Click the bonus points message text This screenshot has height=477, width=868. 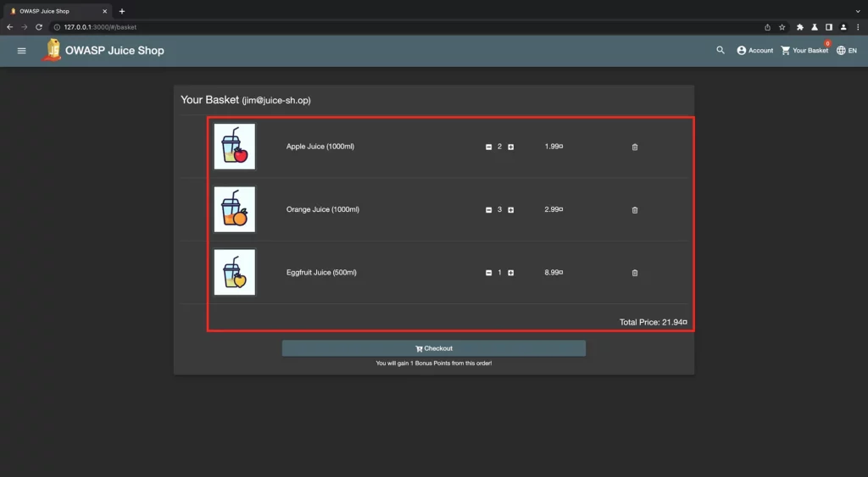coord(433,363)
